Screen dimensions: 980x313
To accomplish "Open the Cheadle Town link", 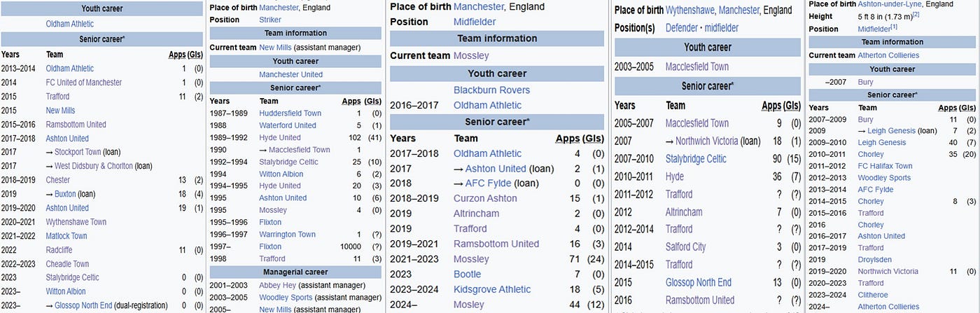I will [x=67, y=264].
